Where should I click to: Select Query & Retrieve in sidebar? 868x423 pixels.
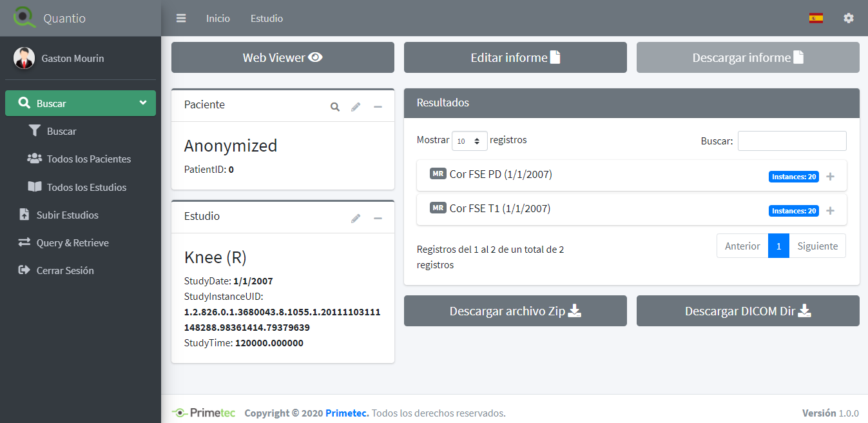[x=72, y=243]
